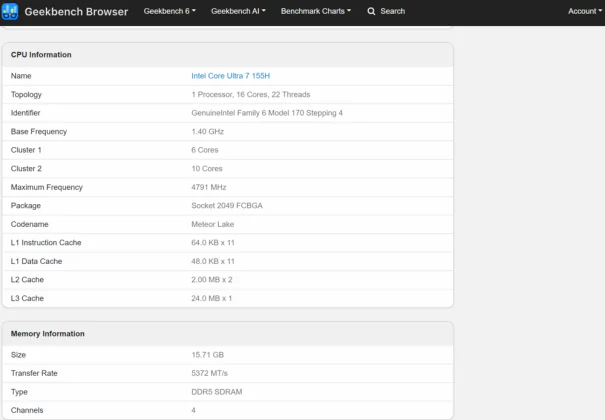
Task: Click the memory Size value '15.71 GB'
Action: pos(208,355)
